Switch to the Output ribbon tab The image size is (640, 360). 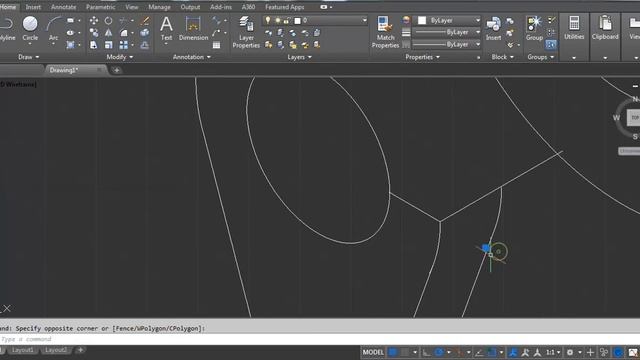pos(190,7)
